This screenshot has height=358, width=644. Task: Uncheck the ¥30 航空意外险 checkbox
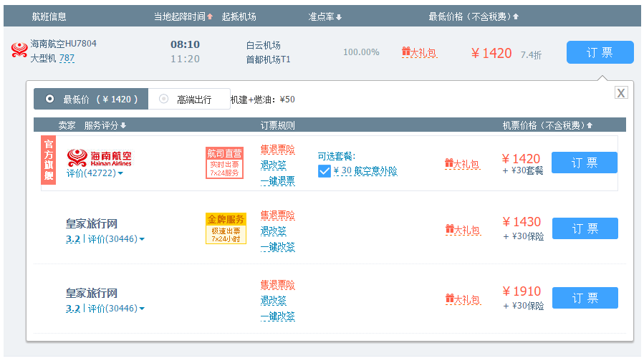(324, 171)
